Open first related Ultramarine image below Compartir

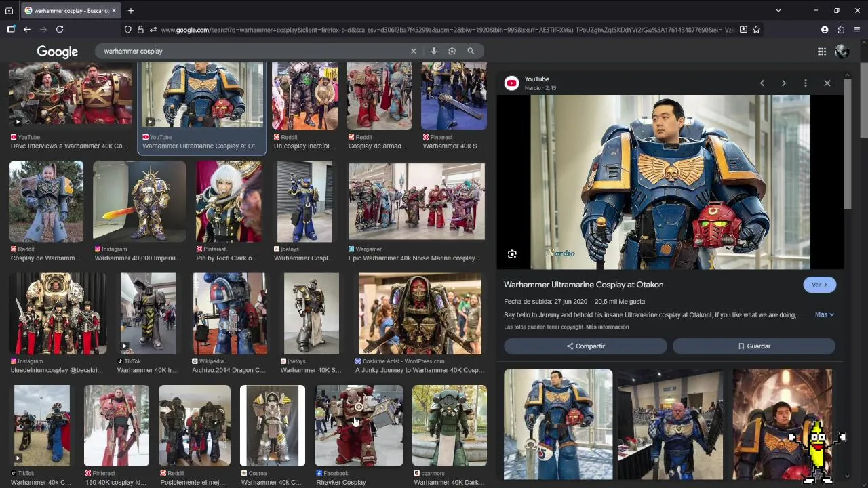pyautogui.click(x=558, y=424)
